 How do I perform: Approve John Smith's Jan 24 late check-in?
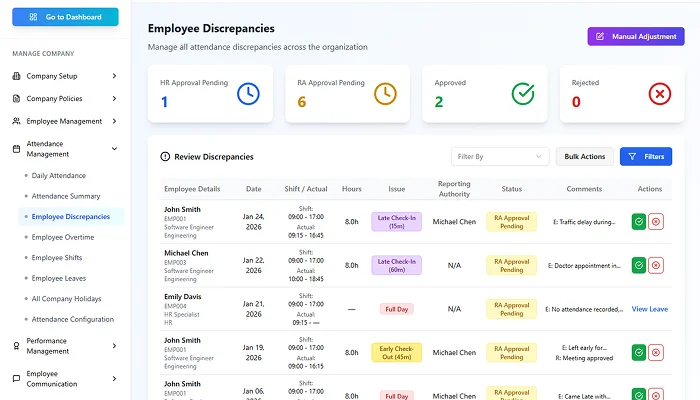pyautogui.click(x=639, y=222)
